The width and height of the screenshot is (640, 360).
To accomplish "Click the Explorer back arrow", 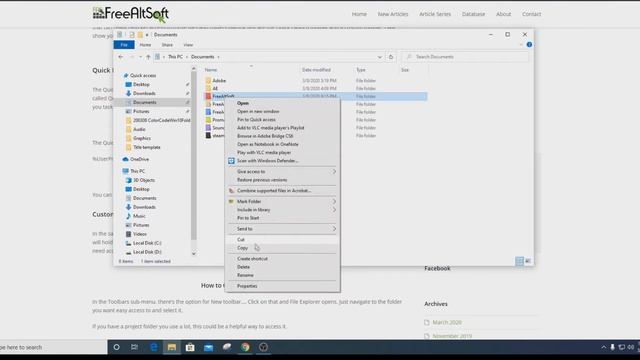I will click(x=120, y=57).
